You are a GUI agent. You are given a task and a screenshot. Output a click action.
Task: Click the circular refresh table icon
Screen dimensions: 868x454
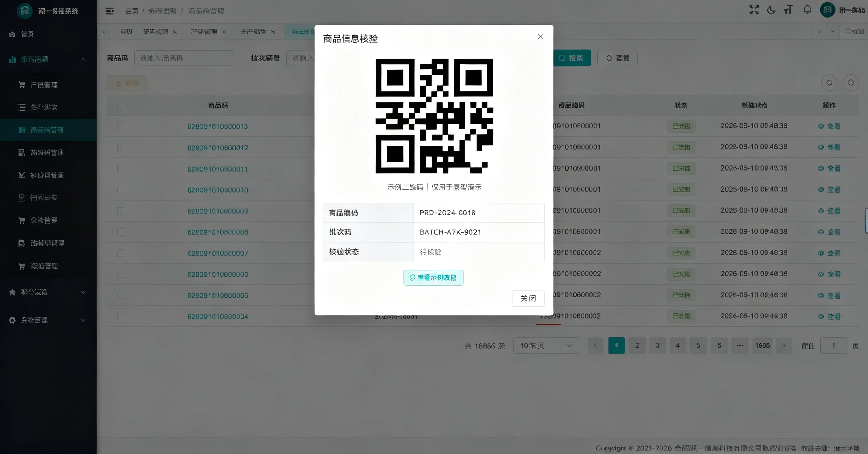[851, 83]
